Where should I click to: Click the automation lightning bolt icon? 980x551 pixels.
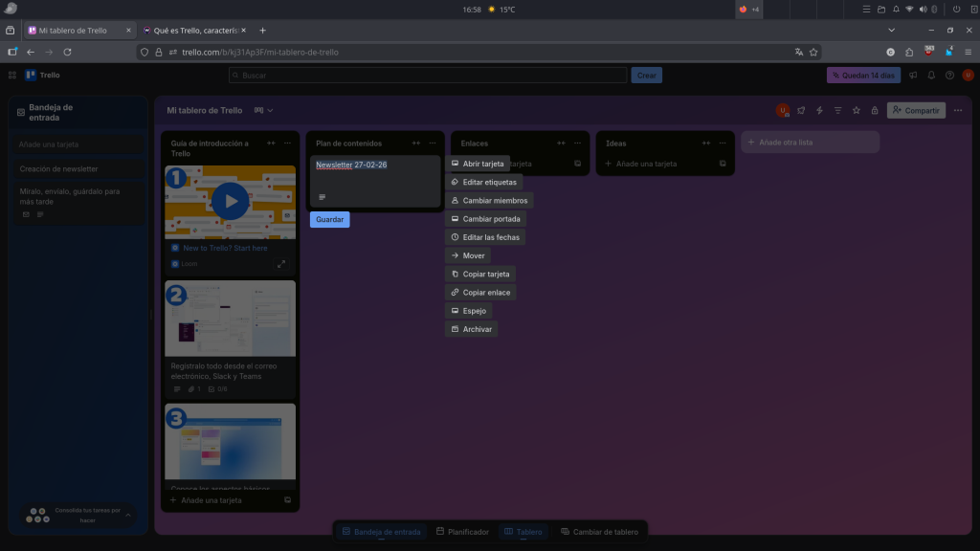tap(819, 111)
